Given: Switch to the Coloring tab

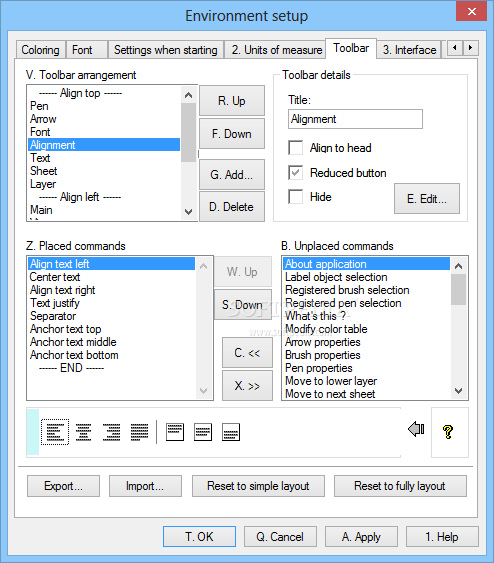Looking at the screenshot, I should coord(40,50).
